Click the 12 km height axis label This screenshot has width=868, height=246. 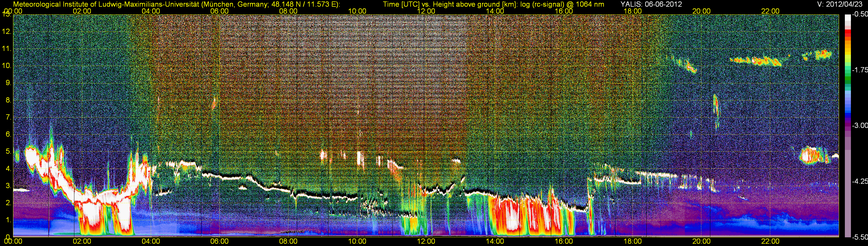7,32
